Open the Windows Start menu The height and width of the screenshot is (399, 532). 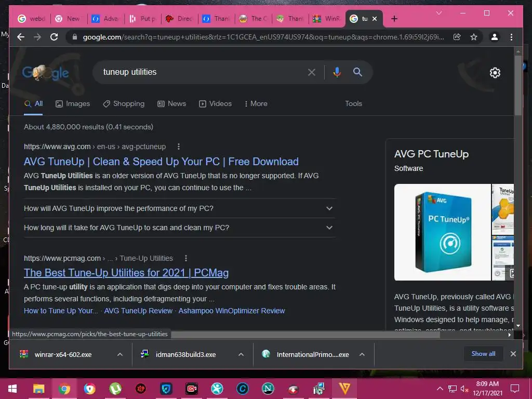click(x=12, y=389)
